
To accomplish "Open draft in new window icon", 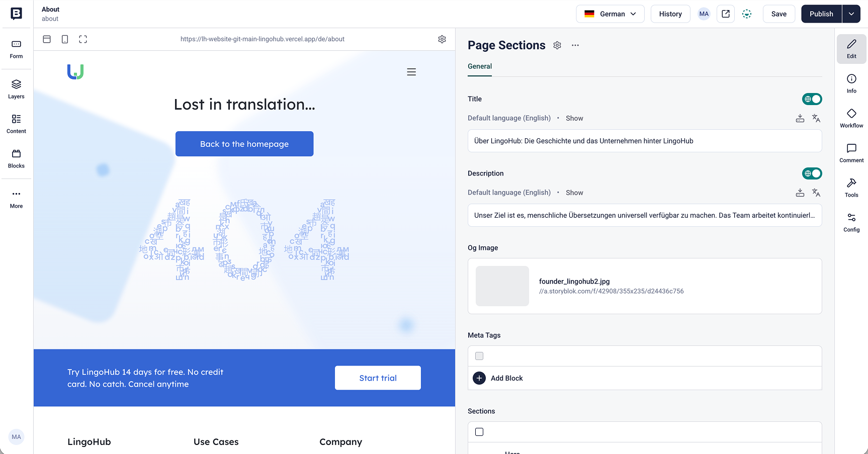I will tap(726, 14).
